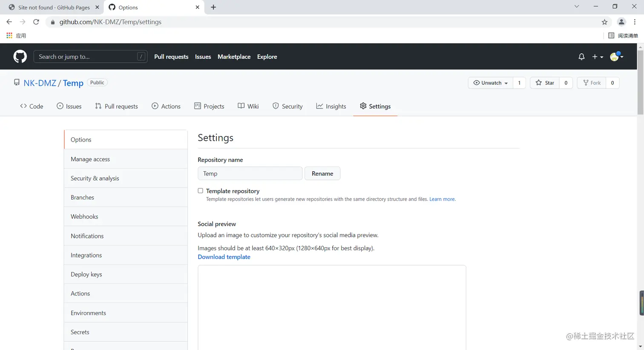Image resolution: width=644 pixels, height=350 pixels.
Task: Expand the user avatar menu
Action: coord(617,57)
